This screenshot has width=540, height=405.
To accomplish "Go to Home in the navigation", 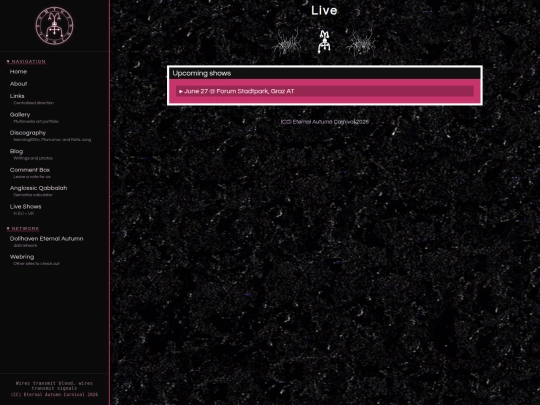I will point(18,72).
